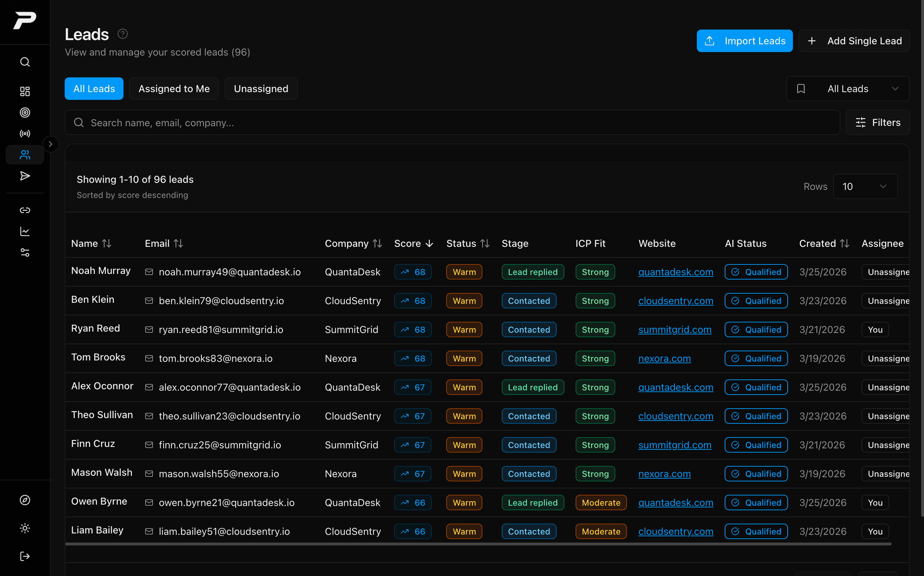924x576 pixels.
Task: Switch to Assigned to Me tab
Action: [174, 89]
